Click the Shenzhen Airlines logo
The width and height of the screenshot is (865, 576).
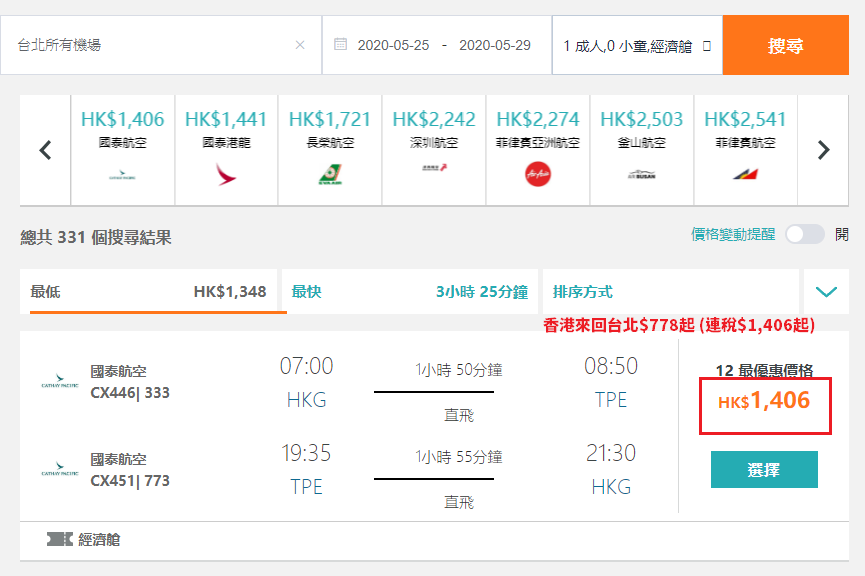(435, 167)
